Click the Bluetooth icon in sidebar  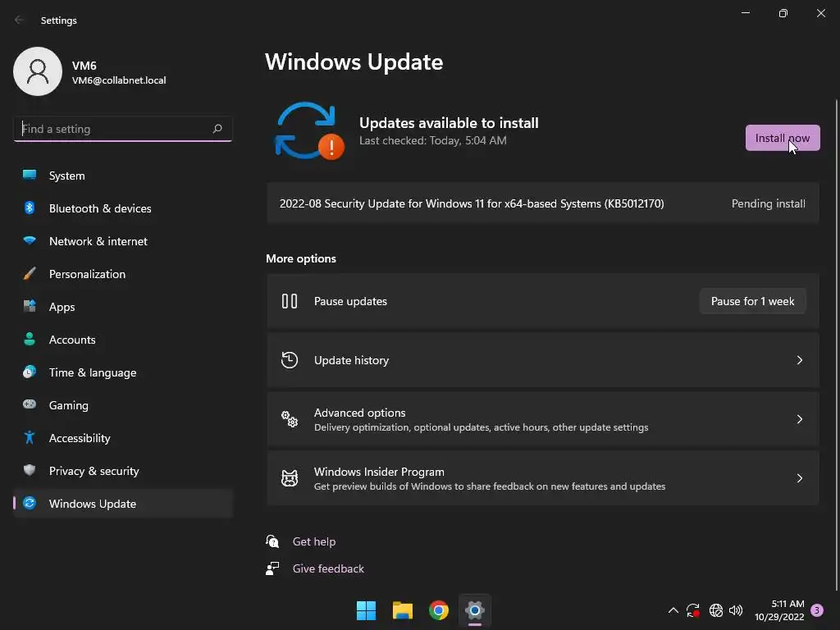pos(30,208)
